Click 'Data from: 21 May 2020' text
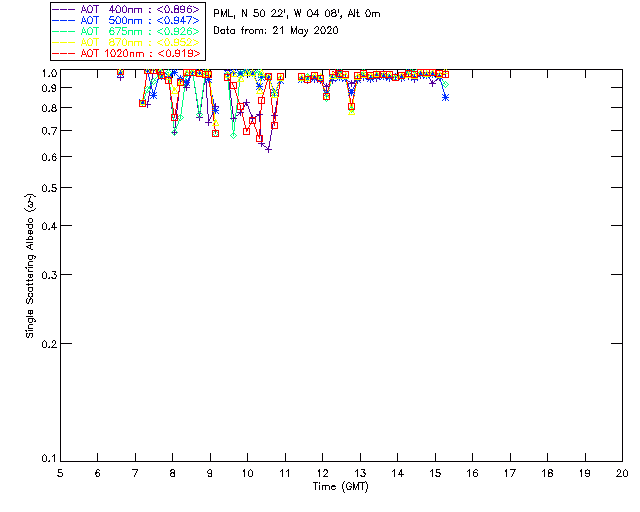This screenshot has width=640, height=512. [x=276, y=31]
